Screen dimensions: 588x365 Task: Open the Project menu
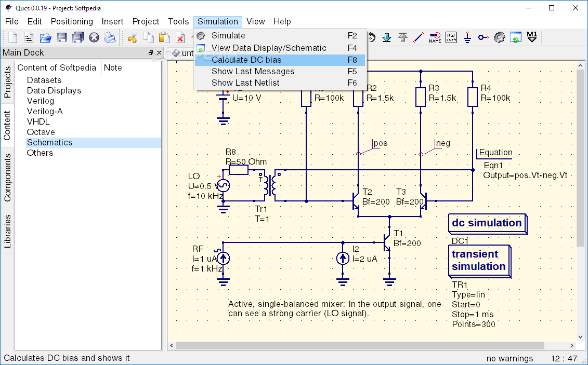pos(146,22)
